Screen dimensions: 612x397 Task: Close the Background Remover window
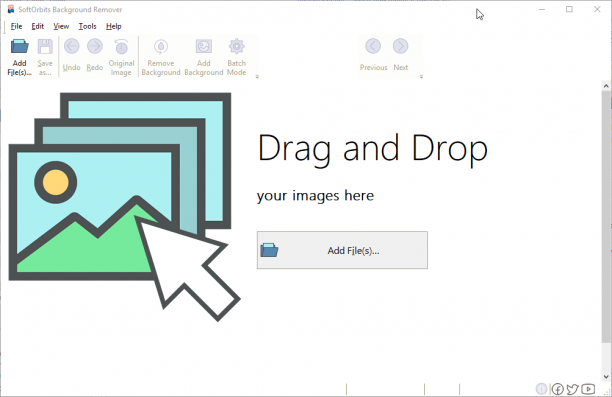tap(597, 9)
